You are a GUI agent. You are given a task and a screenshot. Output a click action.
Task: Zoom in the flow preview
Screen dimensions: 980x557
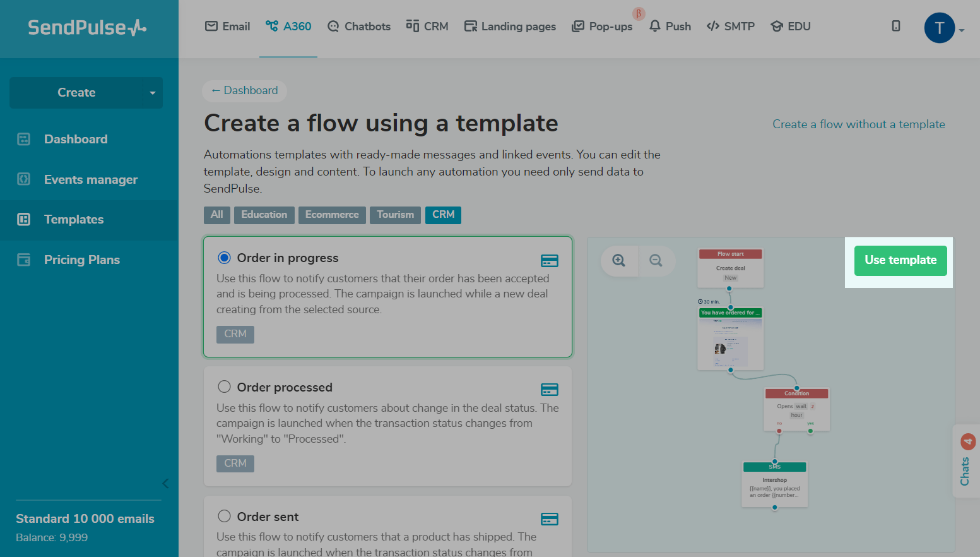pyautogui.click(x=619, y=261)
